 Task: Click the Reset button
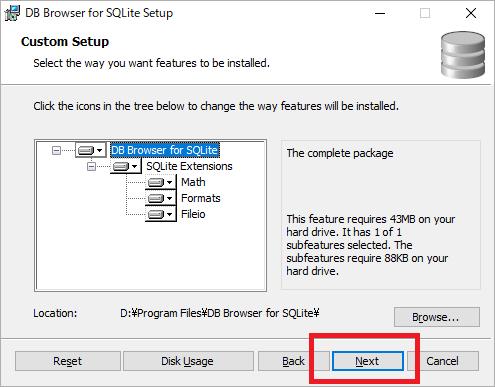(68, 361)
